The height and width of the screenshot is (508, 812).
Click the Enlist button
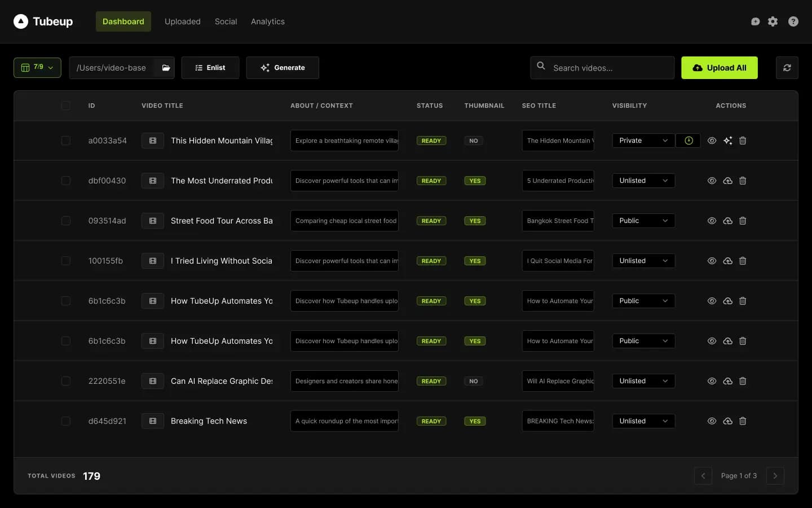click(210, 68)
